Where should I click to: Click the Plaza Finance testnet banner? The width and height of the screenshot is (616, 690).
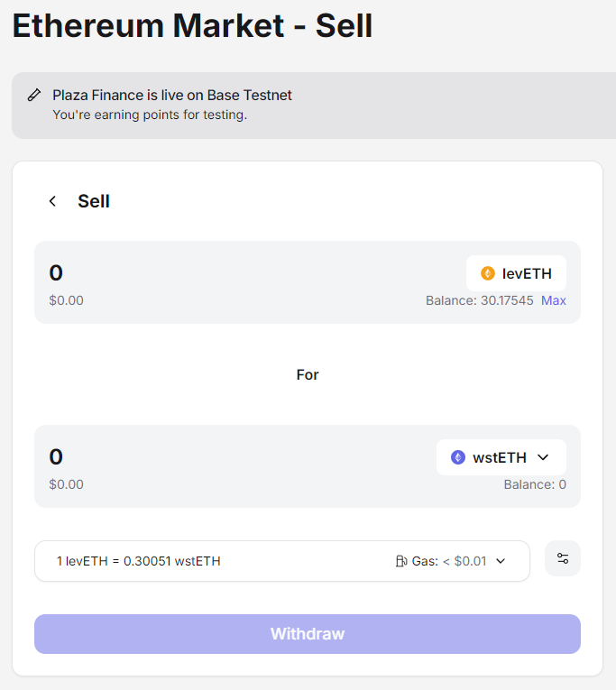coord(314,106)
